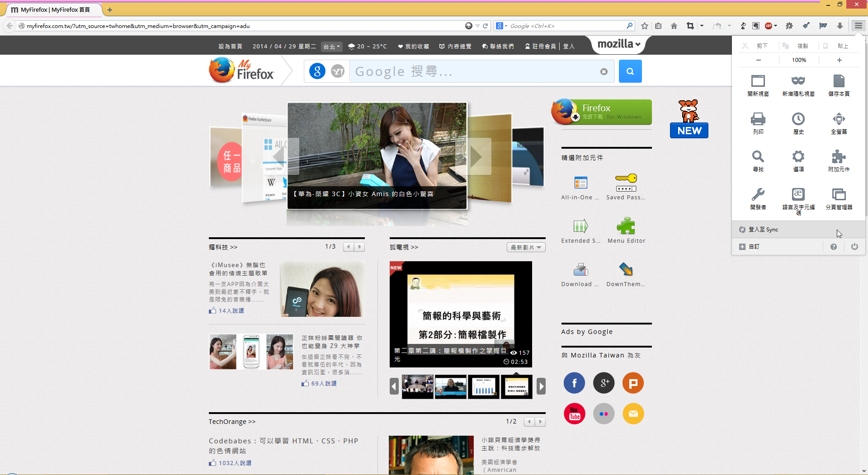Click 聯絡我們 link in top bar
The width and height of the screenshot is (868, 475).
tap(498, 47)
